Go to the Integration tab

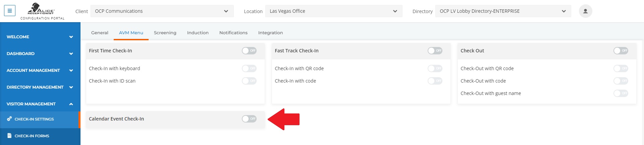click(x=270, y=33)
